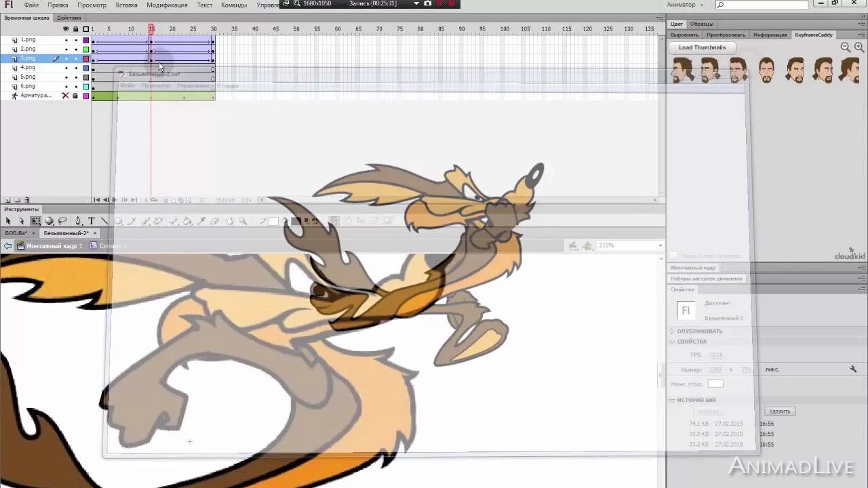Select the black arrow Selection tool

pos(8,221)
